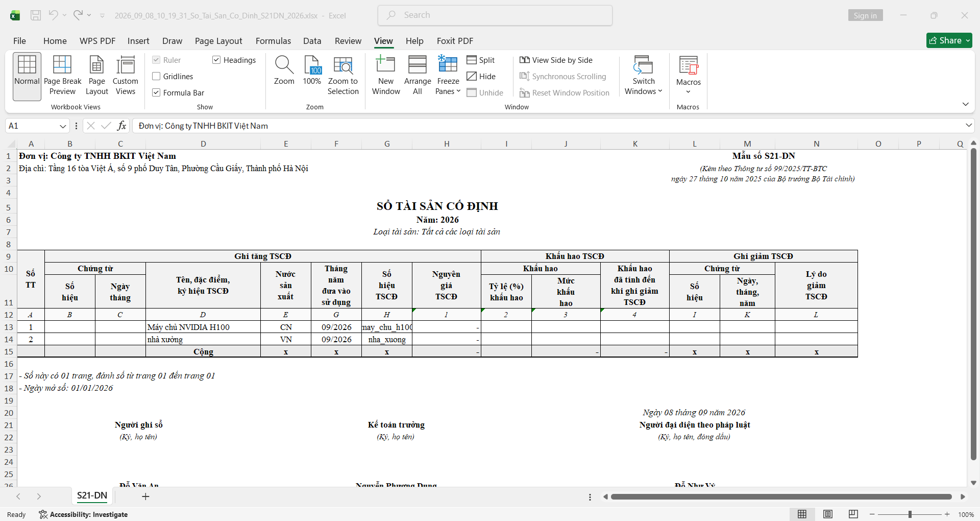Click the Sign in button
The width and height of the screenshot is (980, 521).
[x=865, y=15]
